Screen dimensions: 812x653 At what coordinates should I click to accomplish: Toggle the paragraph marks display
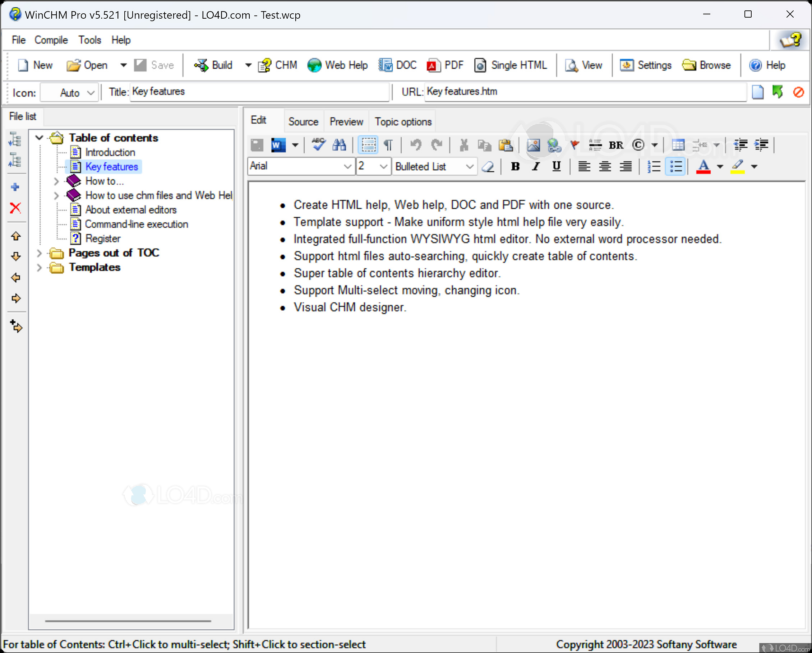pyautogui.click(x=388, y=145)
